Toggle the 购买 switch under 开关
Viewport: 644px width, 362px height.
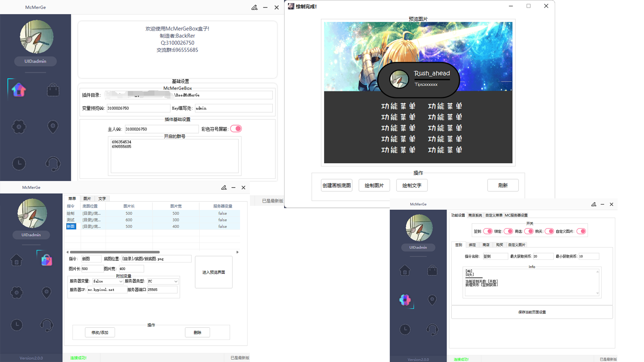click(549, 231)
